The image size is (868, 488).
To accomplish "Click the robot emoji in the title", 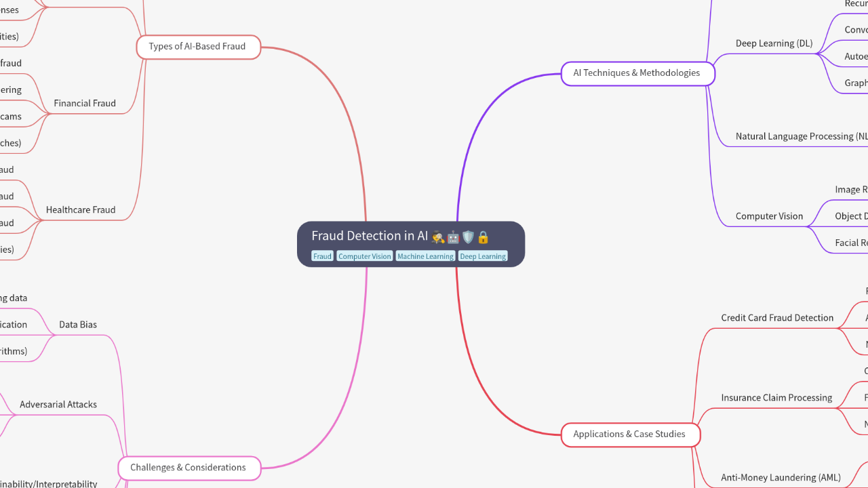I will pyautogui.click(x=453, y=237).
